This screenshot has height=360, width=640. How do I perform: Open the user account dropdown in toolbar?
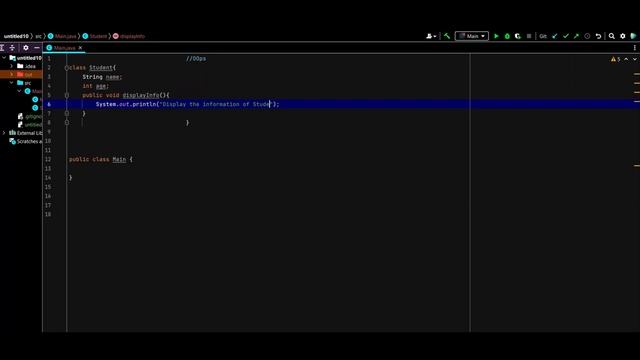tap(431, 36)
